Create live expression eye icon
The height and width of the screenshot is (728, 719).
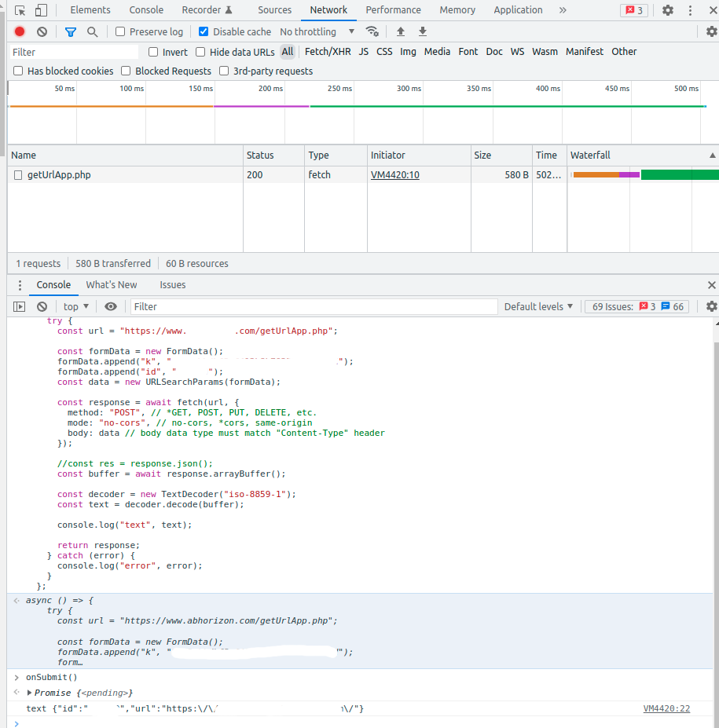tap(111, 306)
